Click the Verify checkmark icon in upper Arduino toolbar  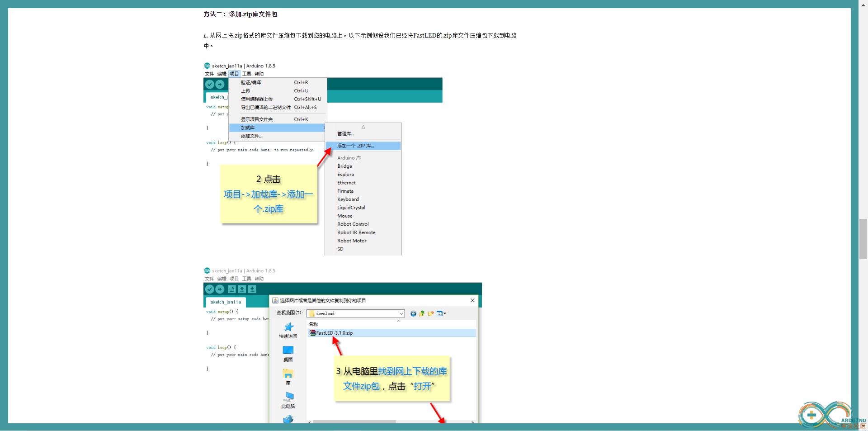tap(209, 84)
